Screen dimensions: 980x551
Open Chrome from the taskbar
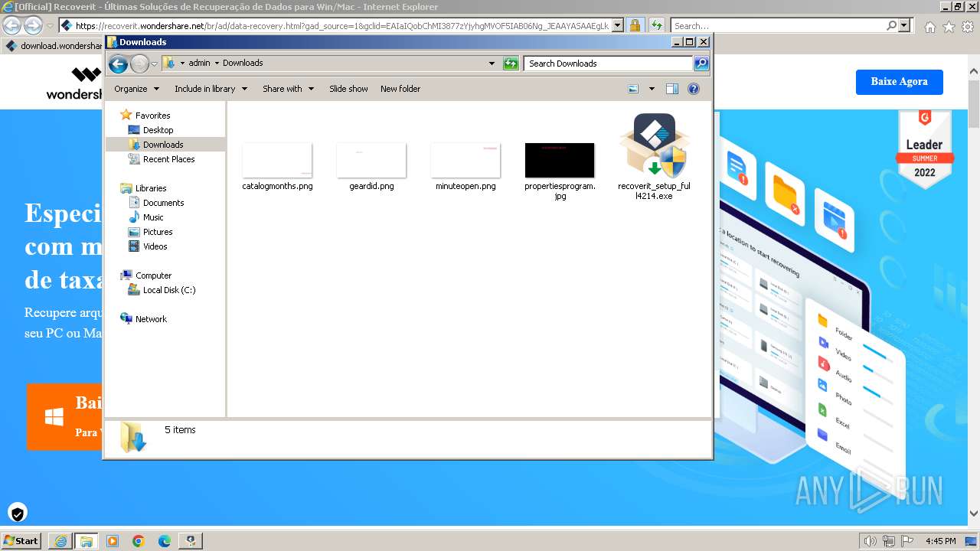click(139, 541)
